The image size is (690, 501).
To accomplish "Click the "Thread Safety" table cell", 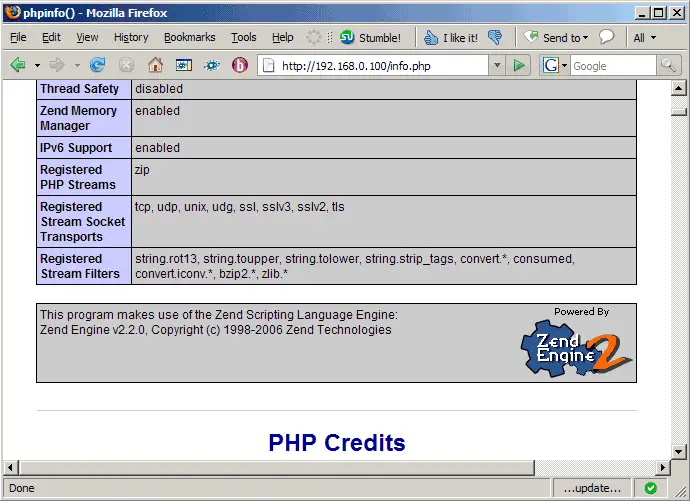I will click(x=84, y=89).
